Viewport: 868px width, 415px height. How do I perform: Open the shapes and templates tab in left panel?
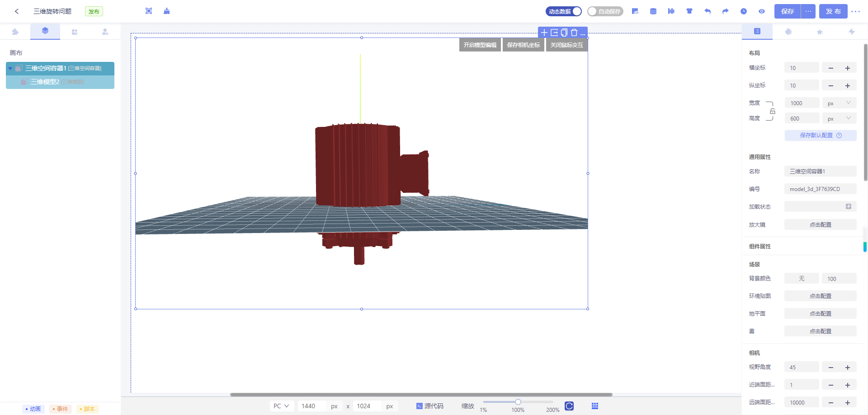click(x=75, y=32)
